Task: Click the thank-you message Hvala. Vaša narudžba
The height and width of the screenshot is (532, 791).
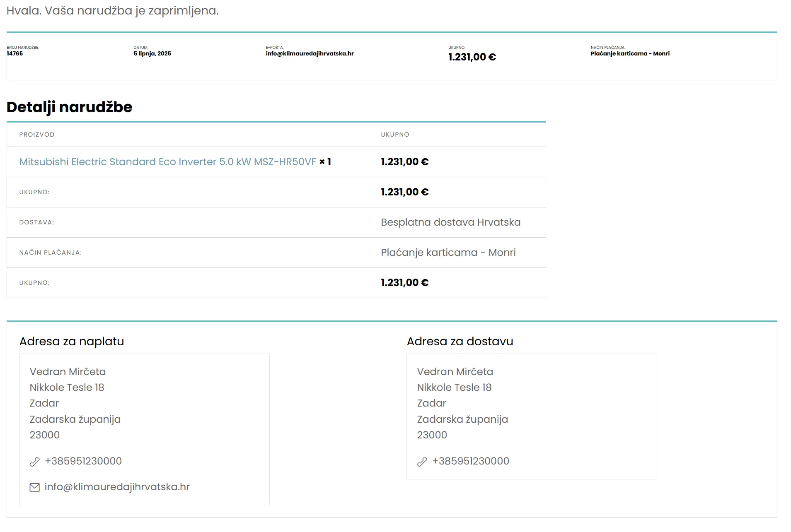Action: click(x=112, y=11)
